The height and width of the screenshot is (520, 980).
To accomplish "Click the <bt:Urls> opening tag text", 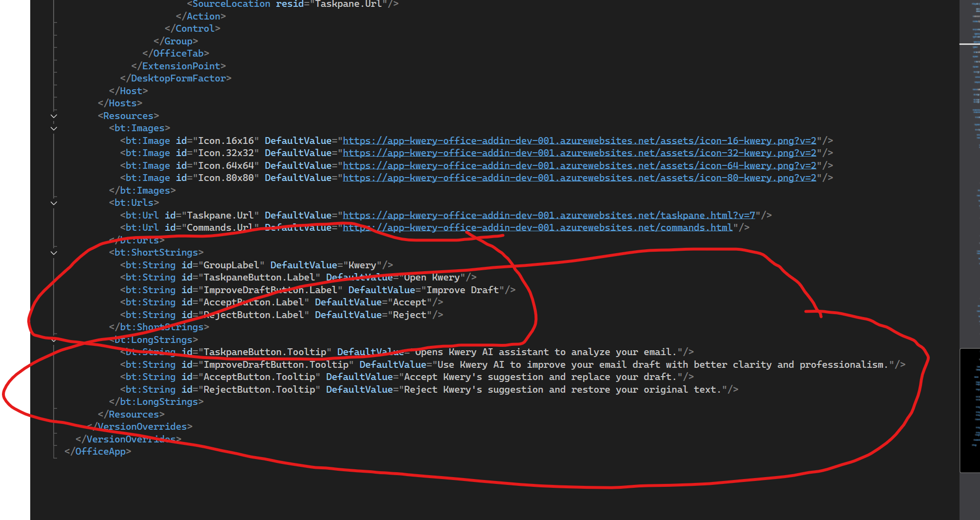I will (134, 203).
